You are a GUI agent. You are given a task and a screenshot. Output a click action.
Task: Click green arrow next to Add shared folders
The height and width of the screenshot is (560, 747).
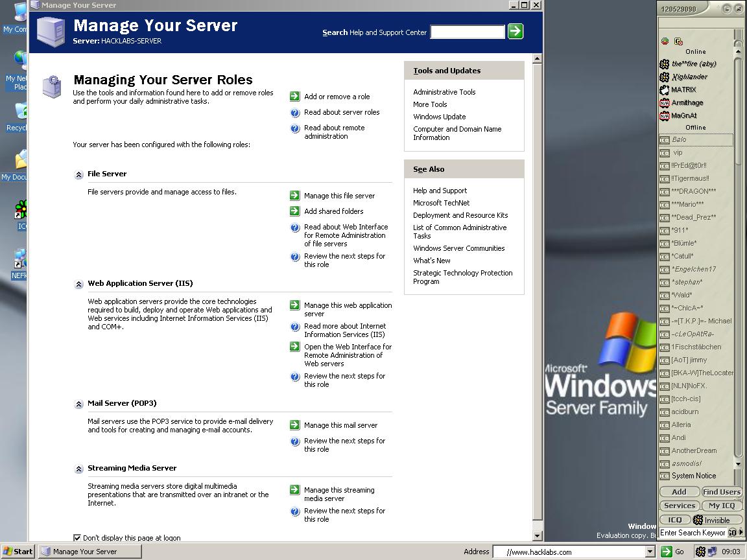coord(295,211)
